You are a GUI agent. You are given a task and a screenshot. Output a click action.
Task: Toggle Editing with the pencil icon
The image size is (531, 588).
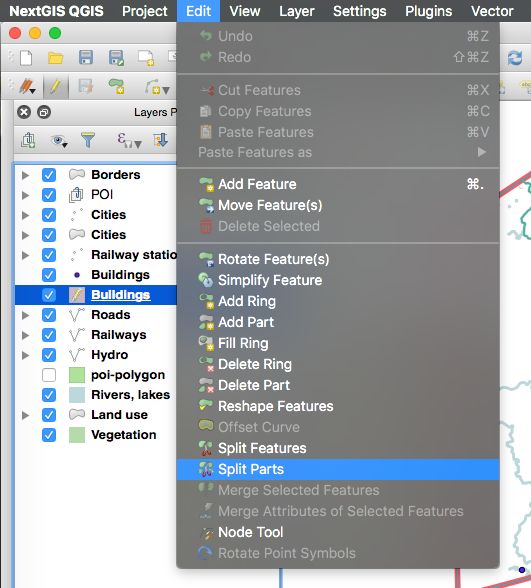pos(56,87)
